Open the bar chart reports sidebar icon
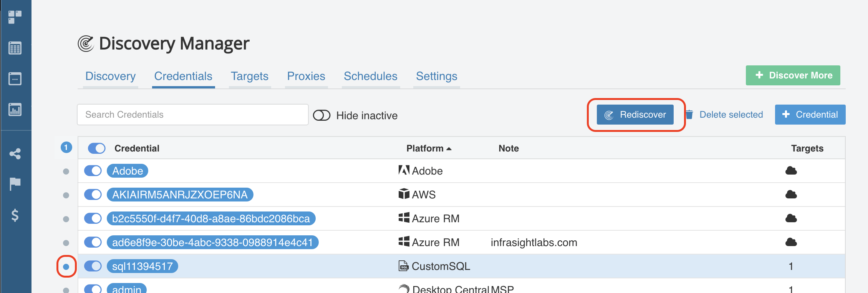Screen dimensions: 868x293 pos(15,110)
